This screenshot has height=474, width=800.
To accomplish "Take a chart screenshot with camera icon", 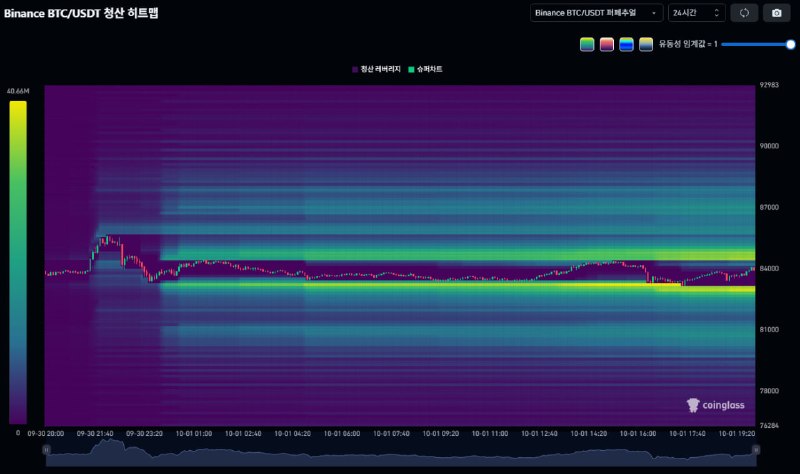I will point(777,13).
